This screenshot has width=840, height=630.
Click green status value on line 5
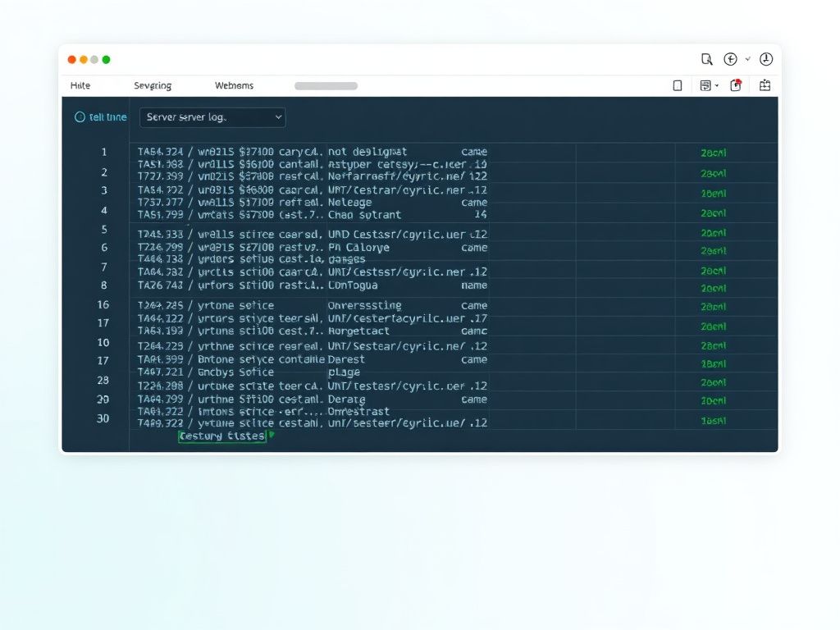pyautogui.click(x=714, y=233)
